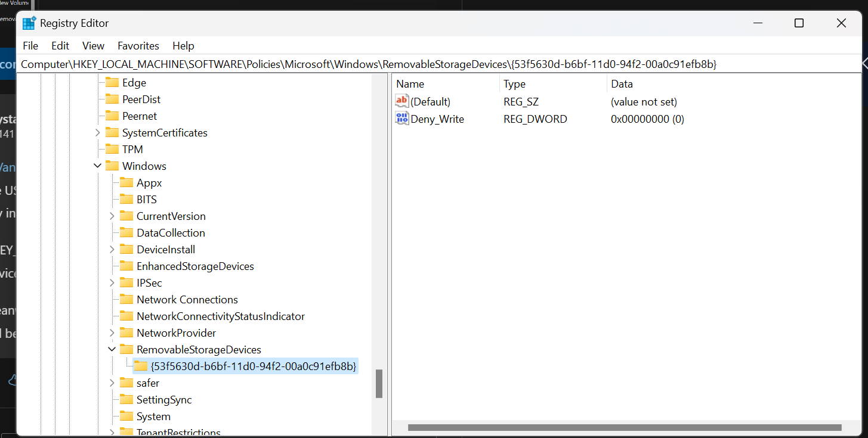Open the Favorites menu
The image size is (868, 438).
coord(138,46)
